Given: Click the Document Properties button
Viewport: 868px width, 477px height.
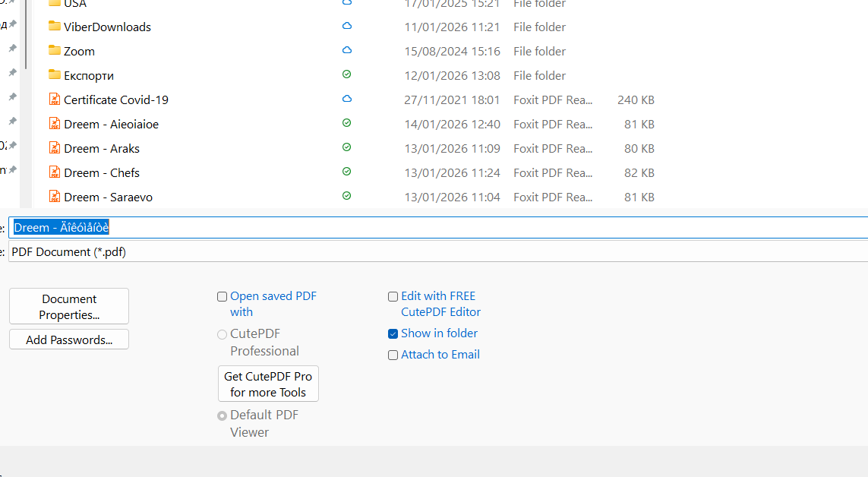Looking at the screenshot, I should [x=69, y=307].
